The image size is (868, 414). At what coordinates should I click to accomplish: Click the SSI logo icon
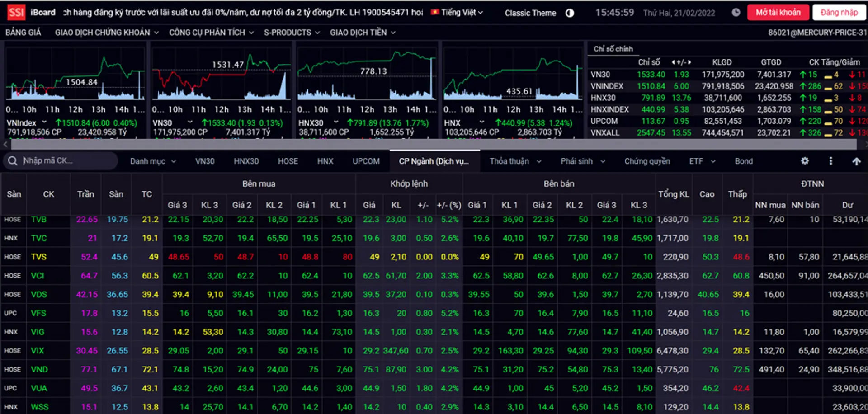16,12
